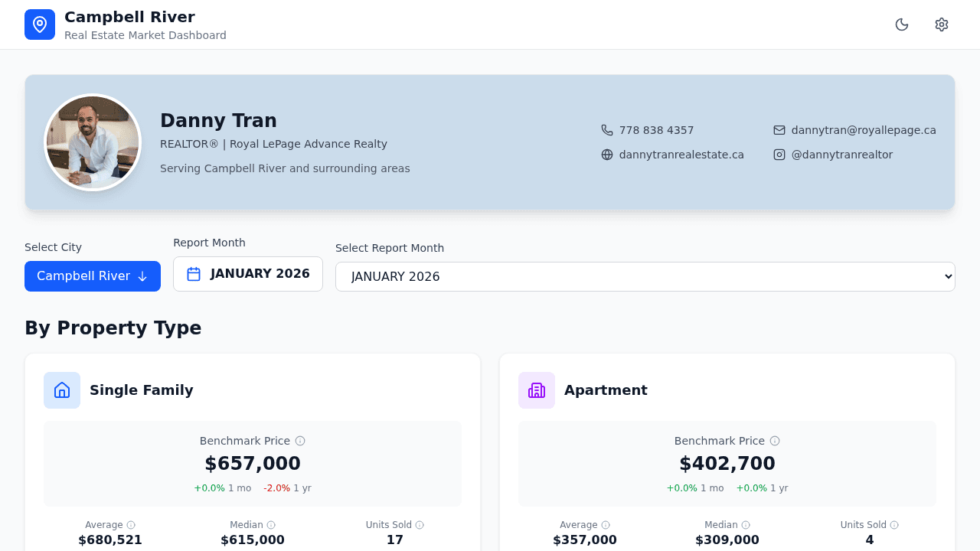
Task: Click the info icon next to Apartment Units Sold
Action: click(893, 525)
